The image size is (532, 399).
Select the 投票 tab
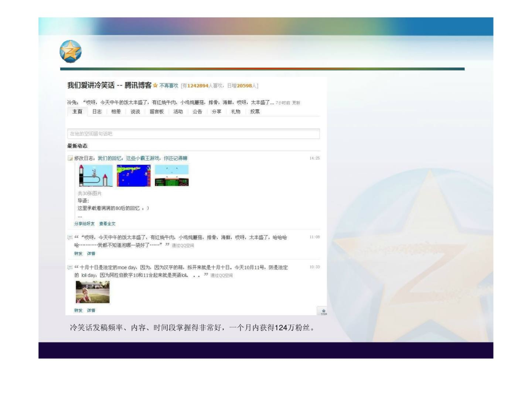point(255,112)
